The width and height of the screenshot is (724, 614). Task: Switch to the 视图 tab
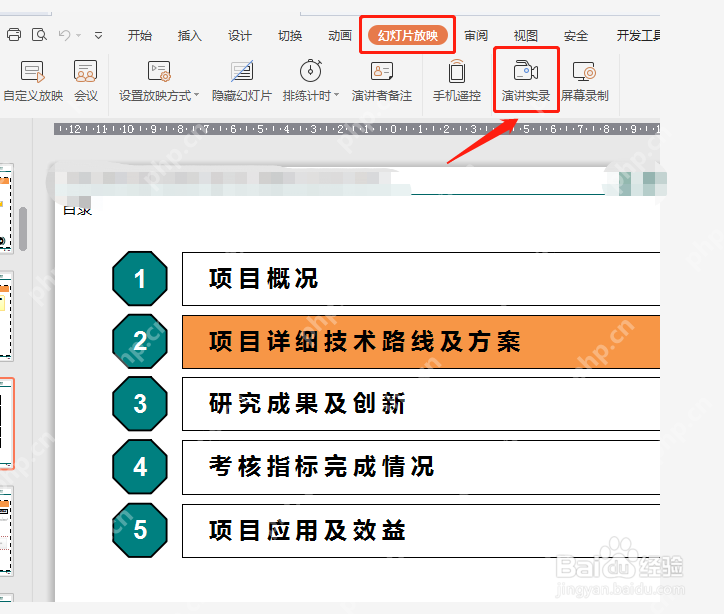(526, 36)
